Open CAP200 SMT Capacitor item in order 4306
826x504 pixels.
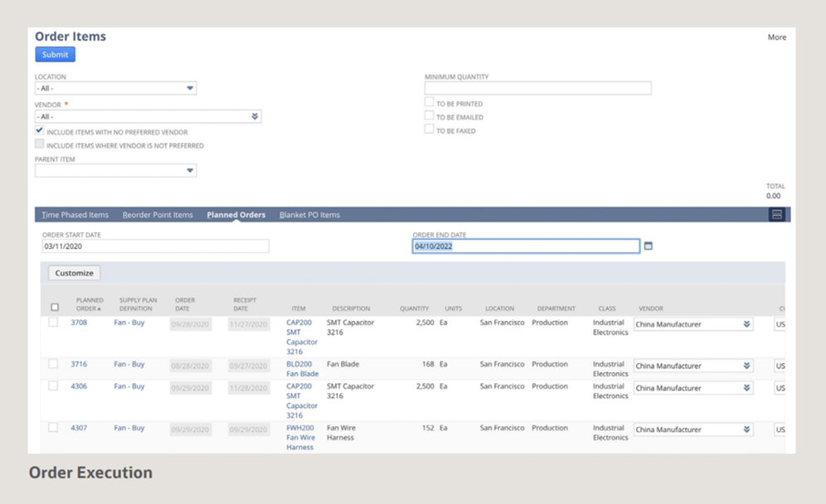click(302, 400)
